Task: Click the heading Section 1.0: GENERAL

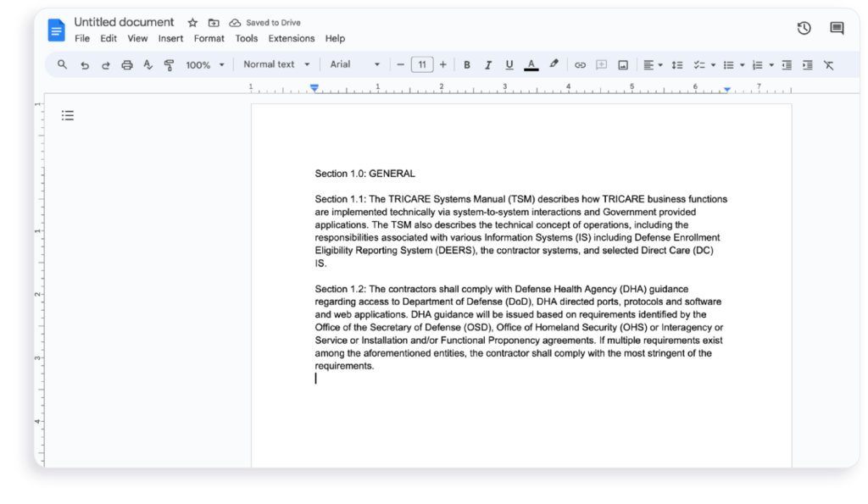Action: [364, 174]
